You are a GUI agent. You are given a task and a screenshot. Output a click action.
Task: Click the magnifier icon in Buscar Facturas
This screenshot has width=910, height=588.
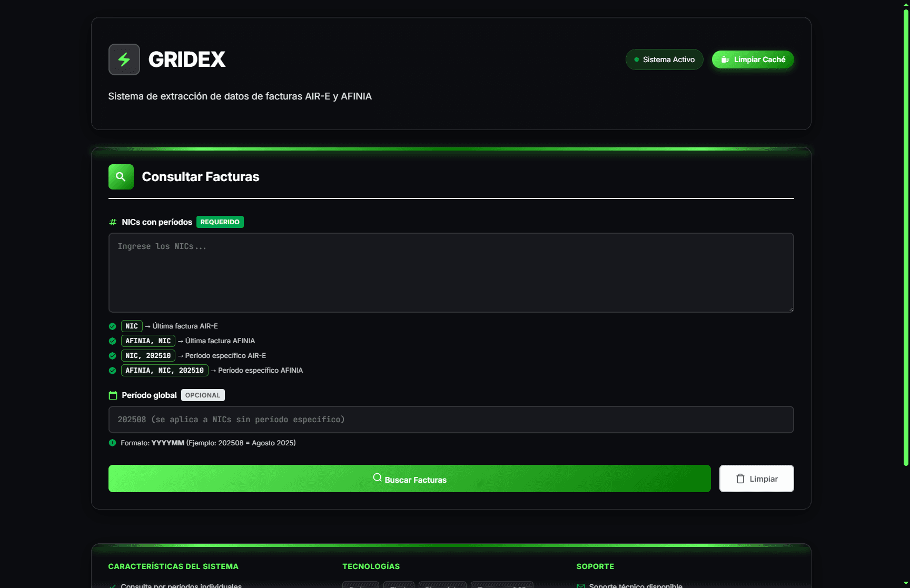pos(377,477)
